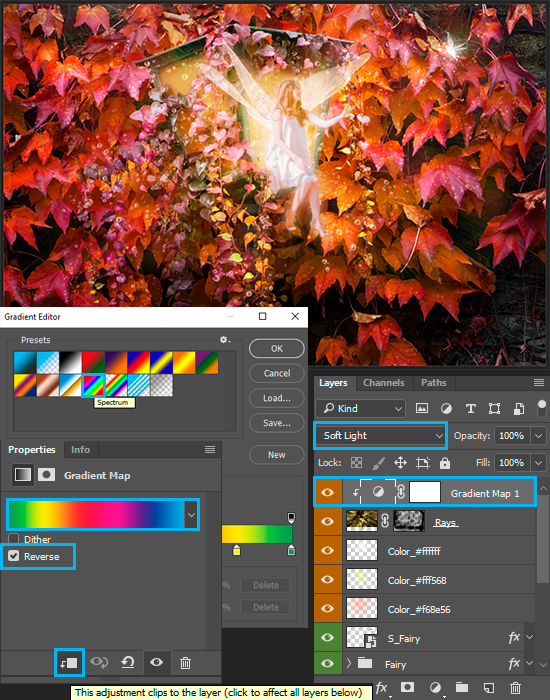Click new adjustment layer icon at the Layers panel bottom
This screenshot has width=550, height=700.
(x=435, y=688)
